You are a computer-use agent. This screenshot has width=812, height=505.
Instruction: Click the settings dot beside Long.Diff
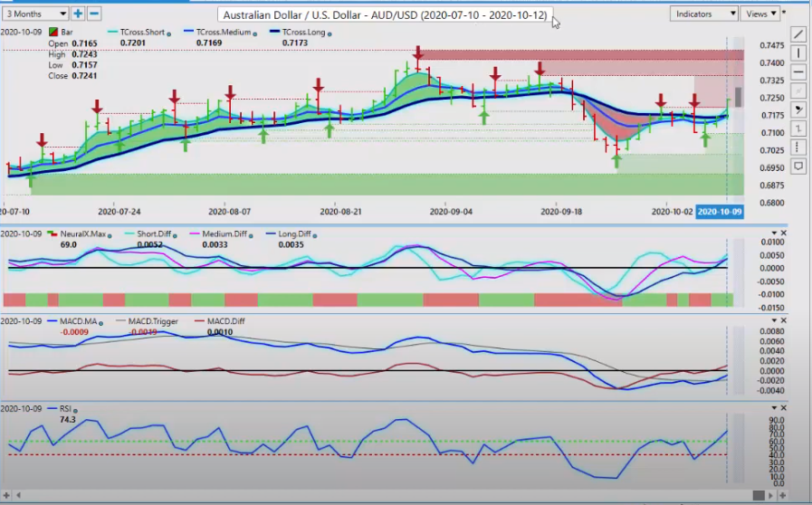(x=315, y=235)
